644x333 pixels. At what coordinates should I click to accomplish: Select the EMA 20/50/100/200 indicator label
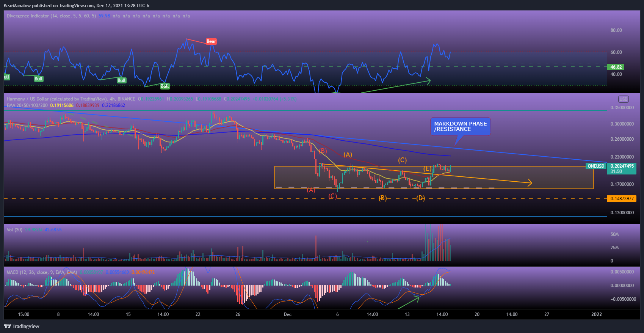pos(27,105)
